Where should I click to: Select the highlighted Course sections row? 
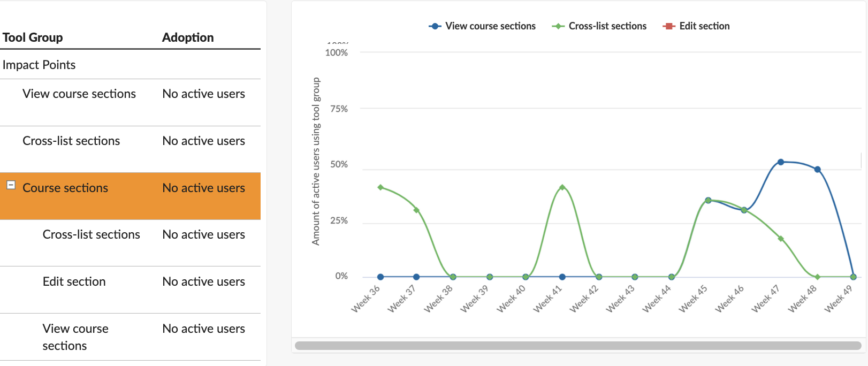[130, 196]
